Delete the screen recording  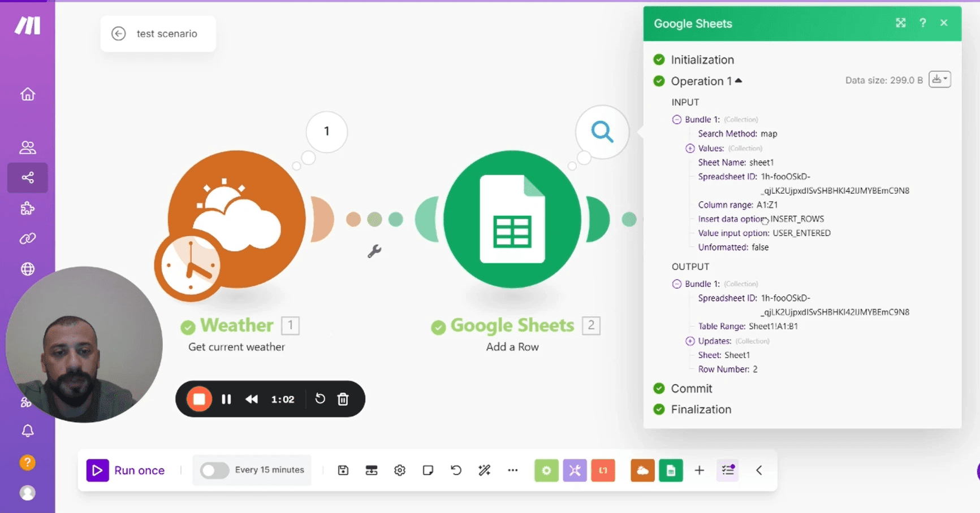[343, 399]
